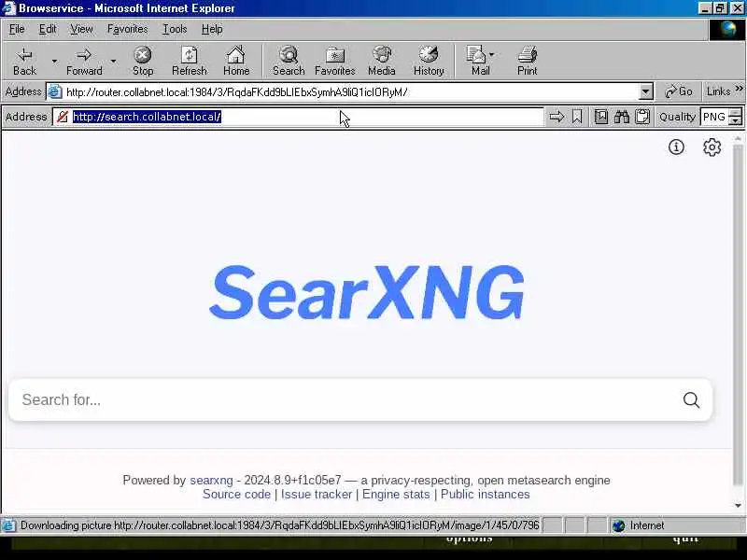This screenshot has width=747, height=560.
Task: Print the current page
Action: point(527,61)
